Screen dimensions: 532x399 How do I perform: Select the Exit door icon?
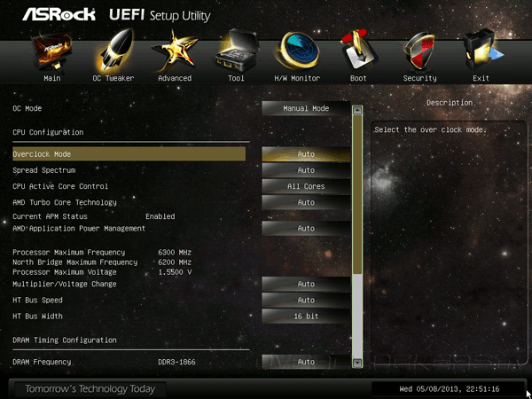(481, 50)
